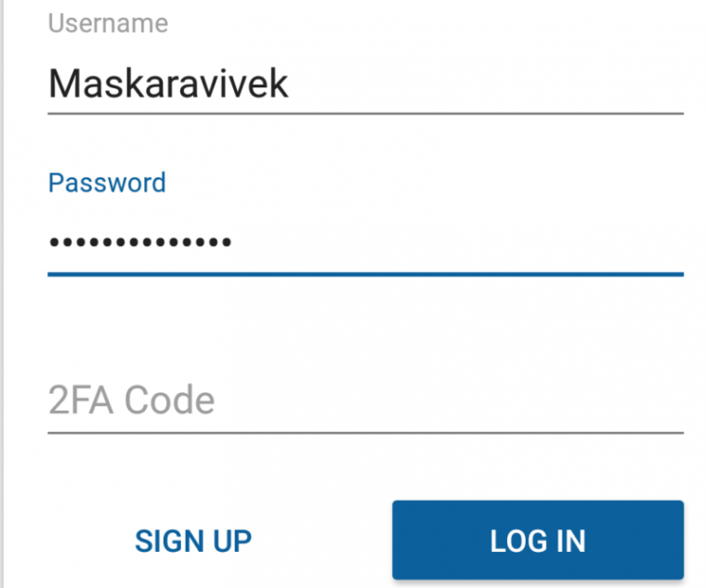Click the Maskaravivek username text

coord(168,85)
